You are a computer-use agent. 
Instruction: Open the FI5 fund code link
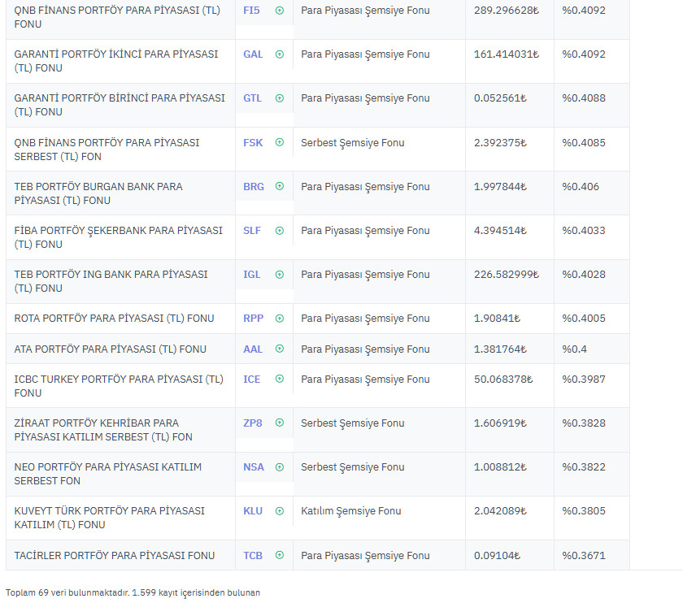pos(251,11)
